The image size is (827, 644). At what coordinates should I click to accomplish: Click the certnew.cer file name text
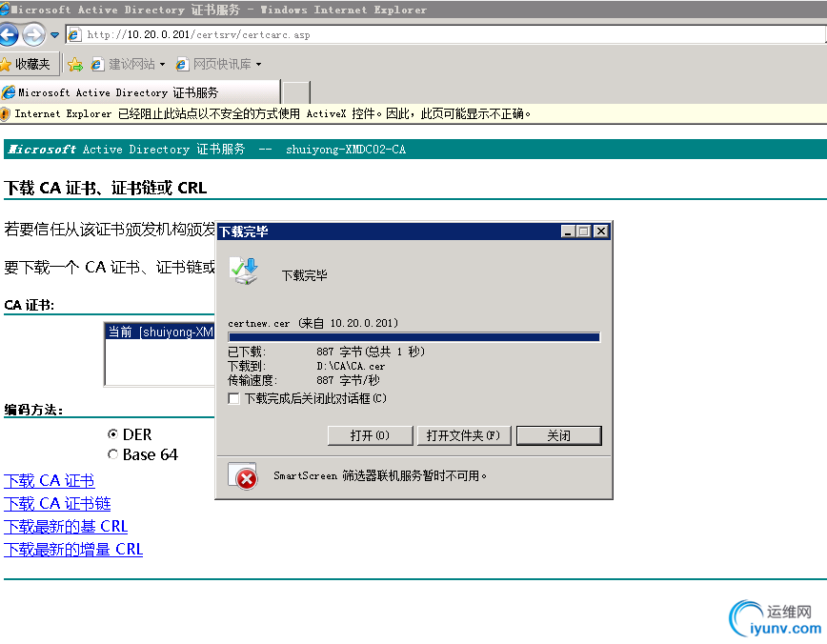pos(259,323)
